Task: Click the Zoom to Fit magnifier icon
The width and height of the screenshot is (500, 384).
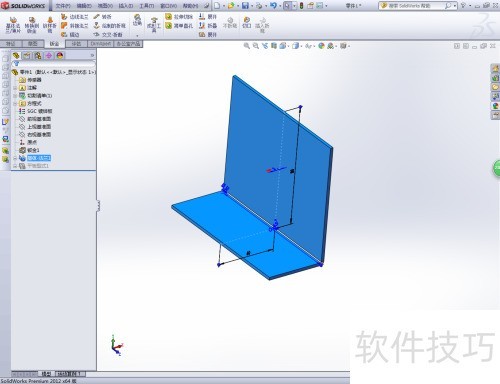Action: [x=246, y=46]
